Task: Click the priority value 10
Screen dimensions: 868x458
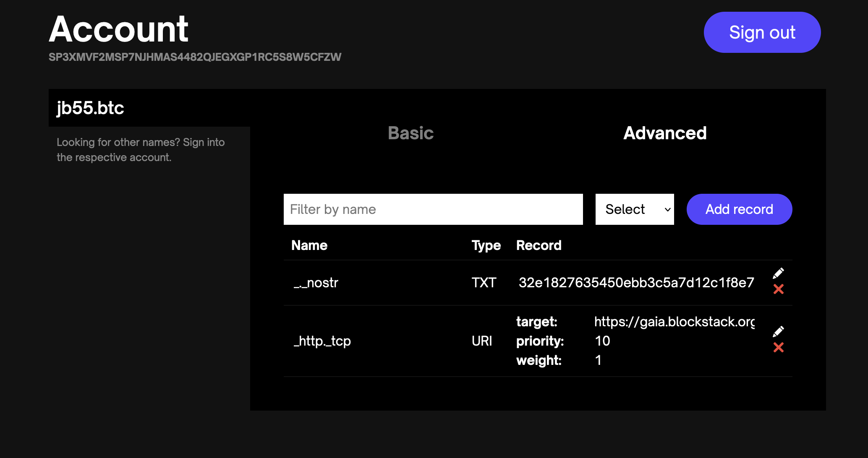Action: [602, 341]
